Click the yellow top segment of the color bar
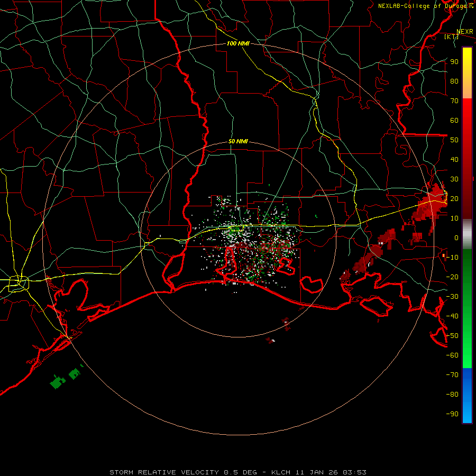Screen dimensions: 476x476 point(467,73)
